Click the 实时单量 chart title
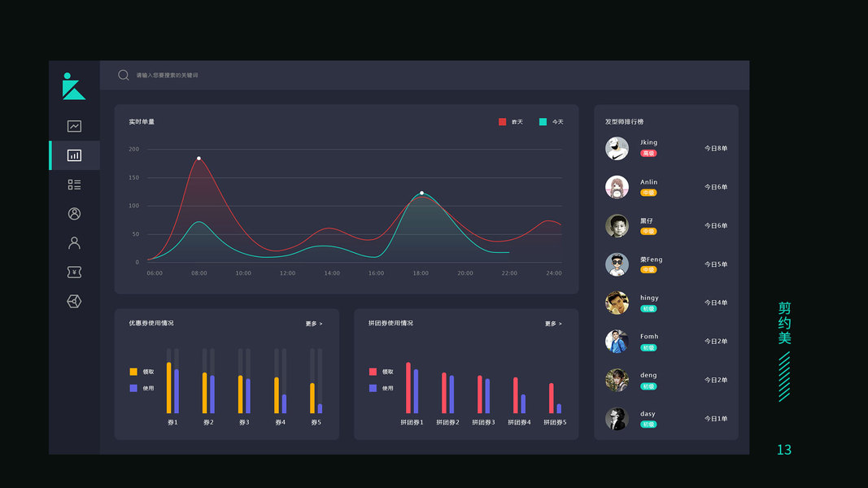868x488 pixels. point(142,122)
